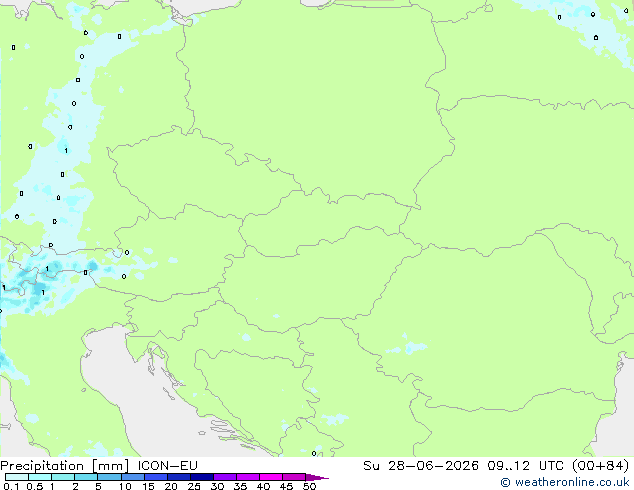This screenshot has height=490, width=634.
Task: Click the 45–50 mm legend swatch
Action: pyautogui.click(x=294, y=477)
